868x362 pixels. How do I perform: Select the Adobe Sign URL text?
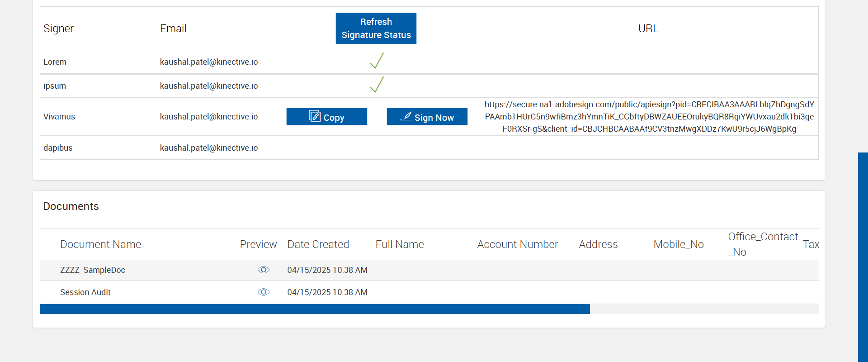(649, 117)
